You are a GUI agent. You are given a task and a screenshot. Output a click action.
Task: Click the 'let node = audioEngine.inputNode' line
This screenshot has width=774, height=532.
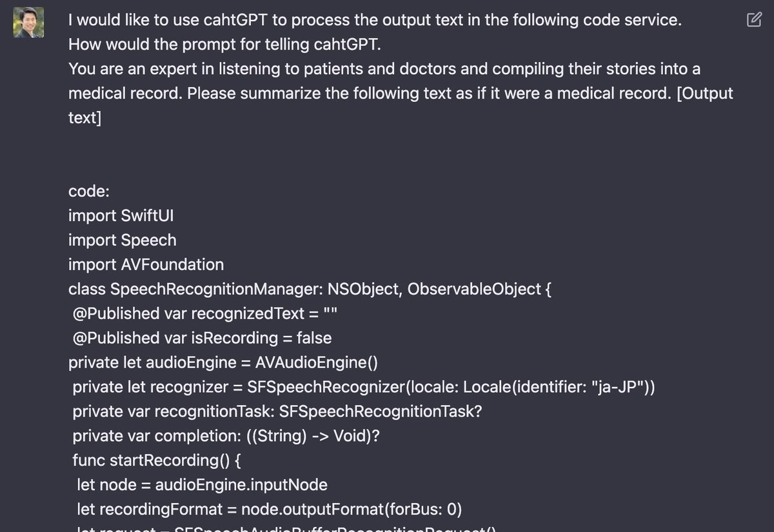[203, 486]
